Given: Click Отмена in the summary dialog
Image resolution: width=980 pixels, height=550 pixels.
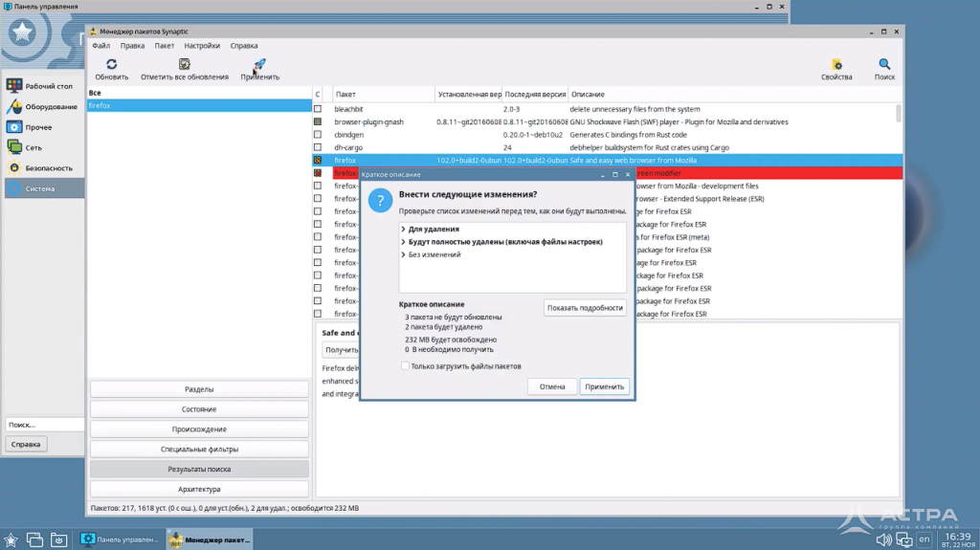Looking at the screenshot, I should [x=552, y=386].
